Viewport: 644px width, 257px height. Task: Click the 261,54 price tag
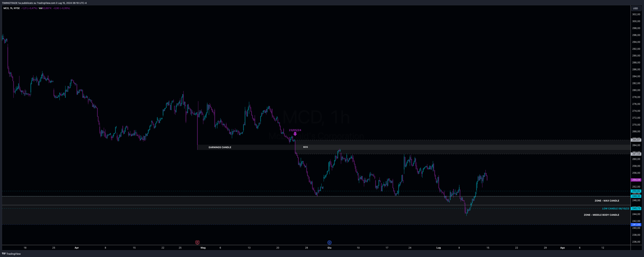(x=636, y=154)
